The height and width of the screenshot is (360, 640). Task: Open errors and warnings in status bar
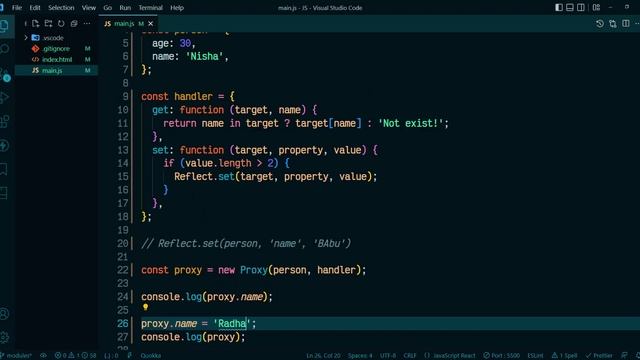76,356
